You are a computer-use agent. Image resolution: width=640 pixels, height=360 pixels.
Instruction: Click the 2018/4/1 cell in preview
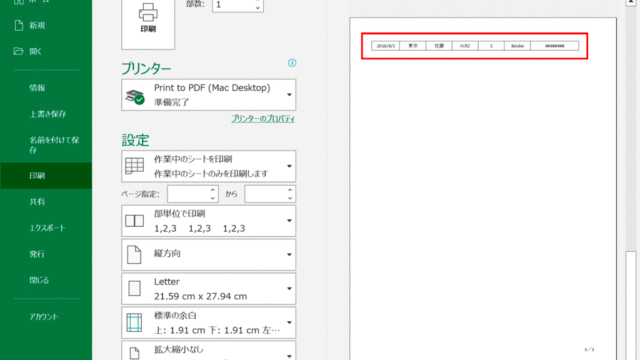point(386,46)
